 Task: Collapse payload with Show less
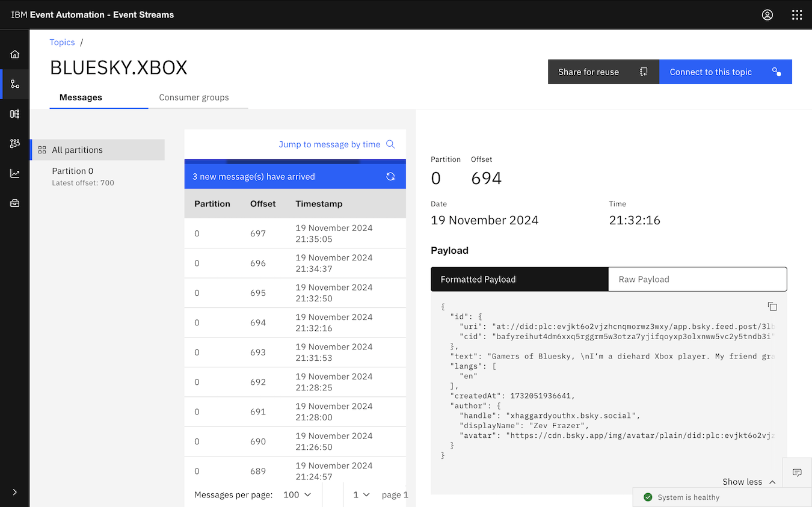point(749,482)
